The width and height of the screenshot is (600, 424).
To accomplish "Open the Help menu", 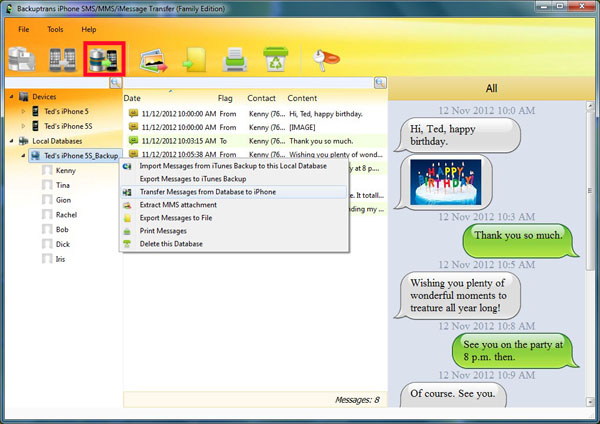I will [89, 29].
